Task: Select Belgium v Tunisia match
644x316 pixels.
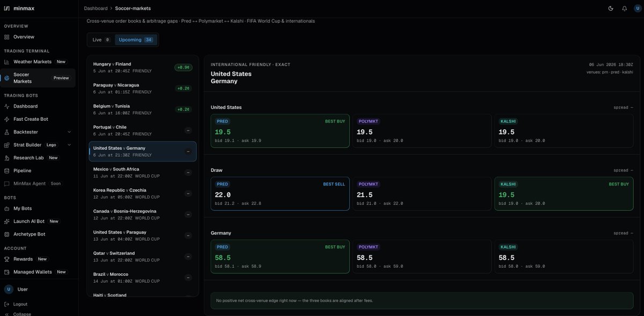Action: pos(142,109)
